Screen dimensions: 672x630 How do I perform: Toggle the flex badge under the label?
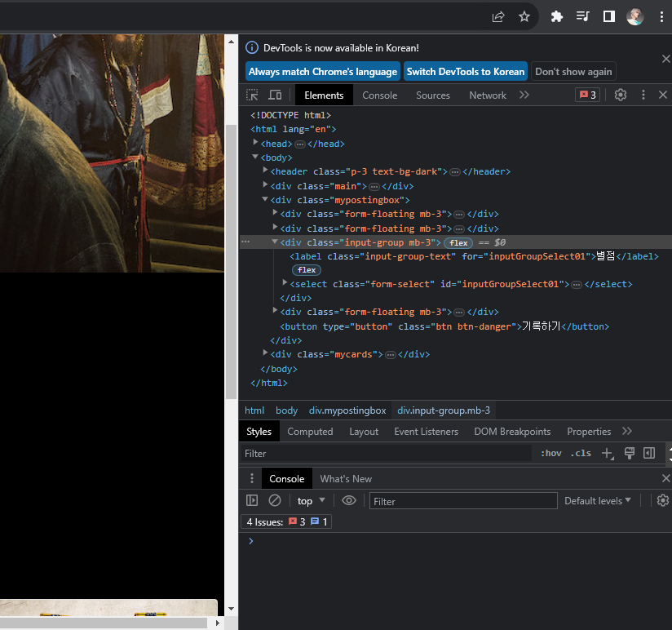pyautogui.click(x=307, y=270)
